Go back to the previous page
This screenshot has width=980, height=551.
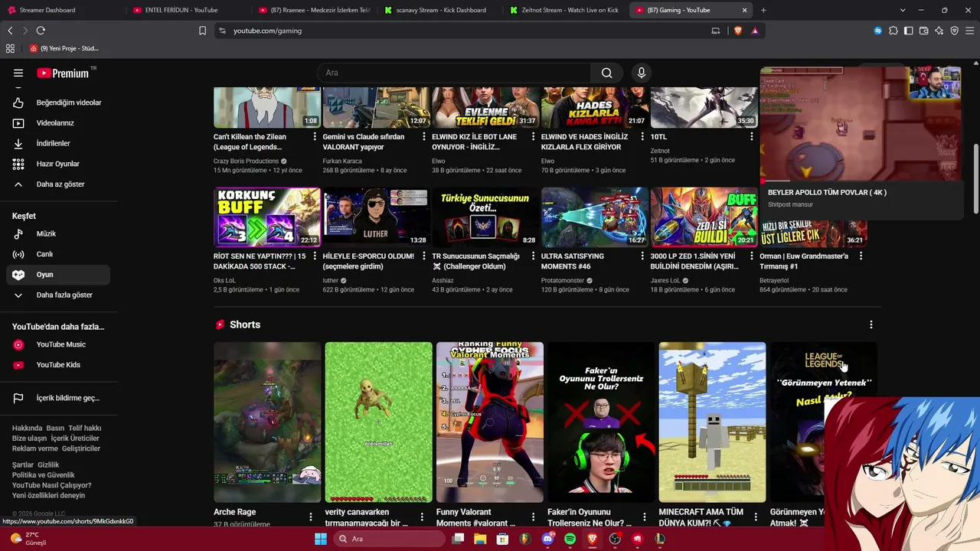[10, 31]
